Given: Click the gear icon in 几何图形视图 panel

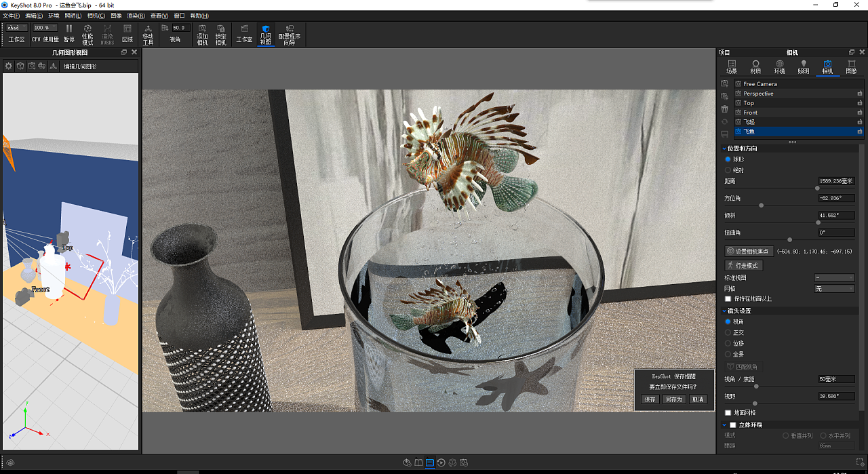Looking at the screenshot, I should (x=8, y=65).
